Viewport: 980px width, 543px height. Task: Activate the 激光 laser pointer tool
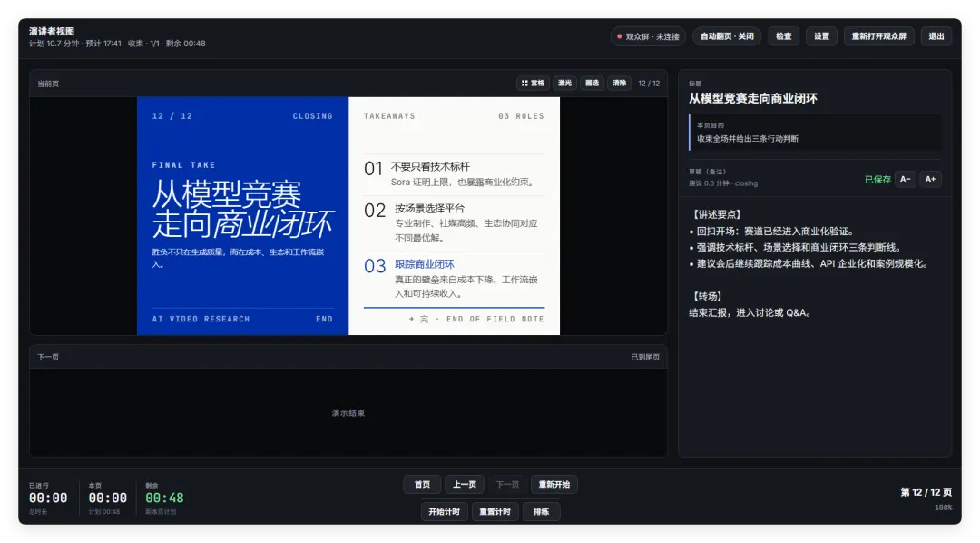point(565,84)
